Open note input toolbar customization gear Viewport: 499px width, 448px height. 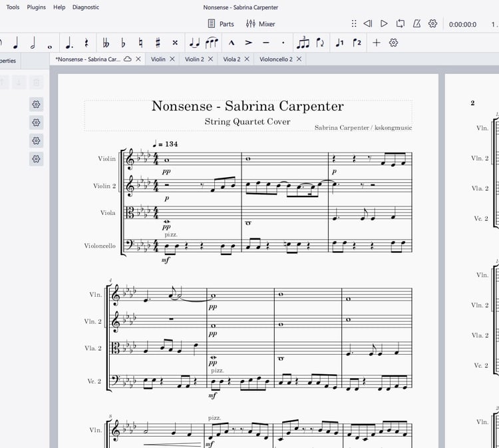click(394, 43)
